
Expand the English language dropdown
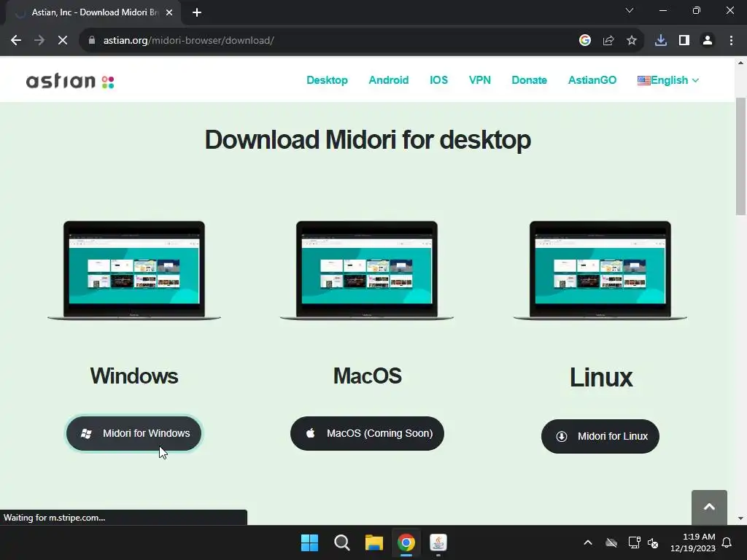click(x=668, y=80)
